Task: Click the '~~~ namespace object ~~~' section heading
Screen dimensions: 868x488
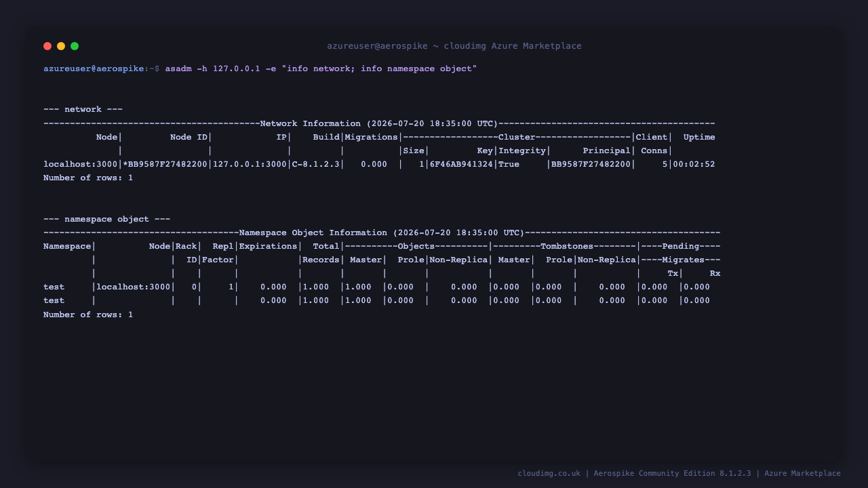Action: tap(106, 219)
